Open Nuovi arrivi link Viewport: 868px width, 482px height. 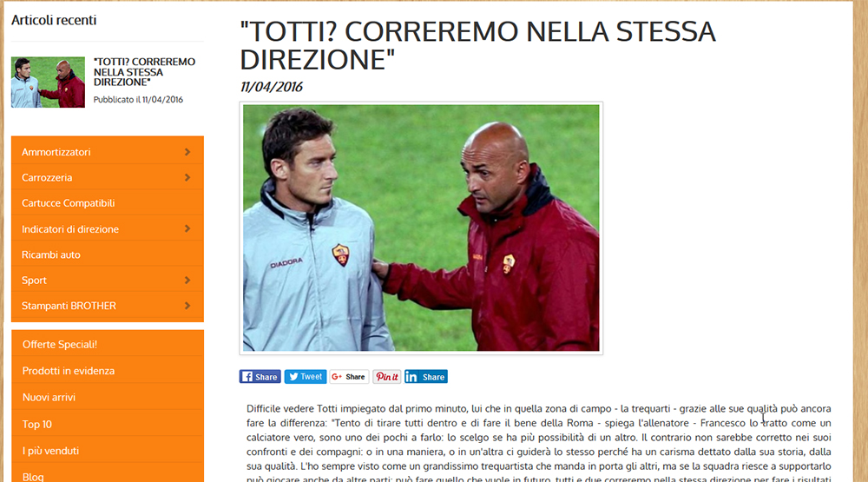(x=49, y=397)
